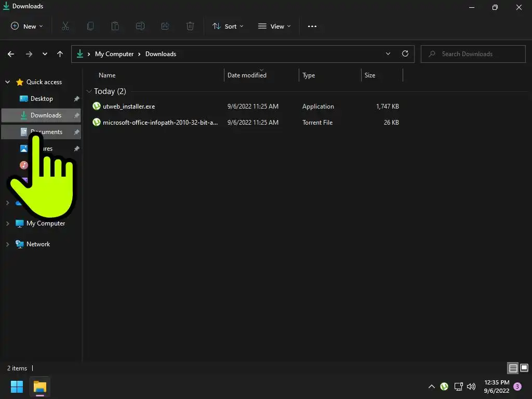
Task: Sort by the Date modified column
Action: (x=247, y=75)
